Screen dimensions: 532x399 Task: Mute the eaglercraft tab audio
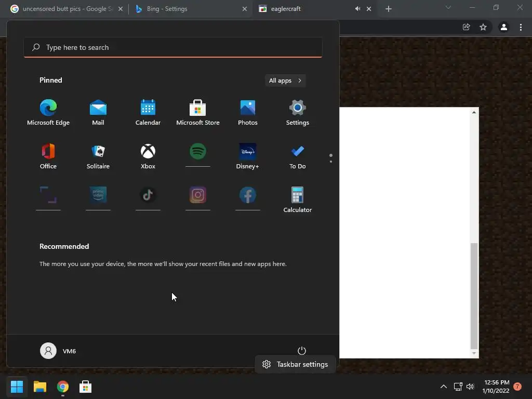click(x=357, y=9)
